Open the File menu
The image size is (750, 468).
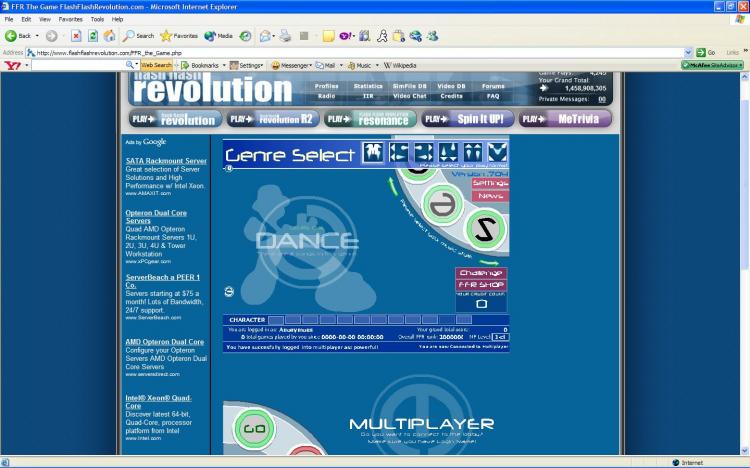pyautogui.click(x=9, y=19)
